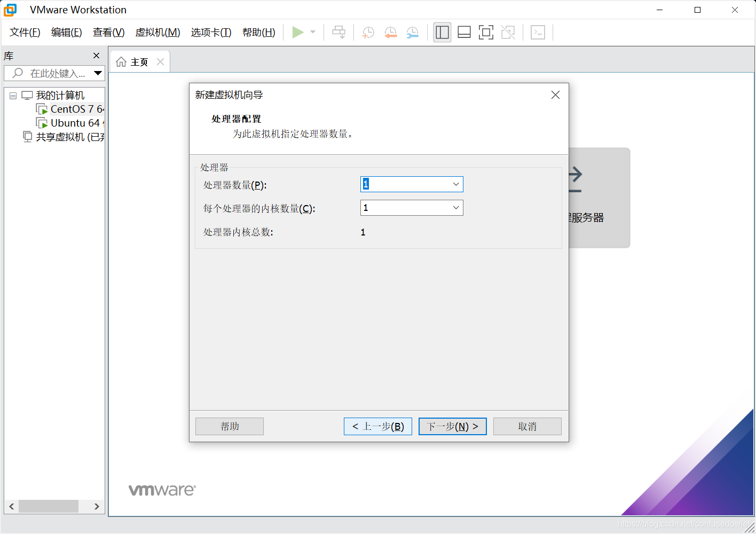The image size is (756, 534).
Task: Click the full screen mode icon
Action: 486,33
